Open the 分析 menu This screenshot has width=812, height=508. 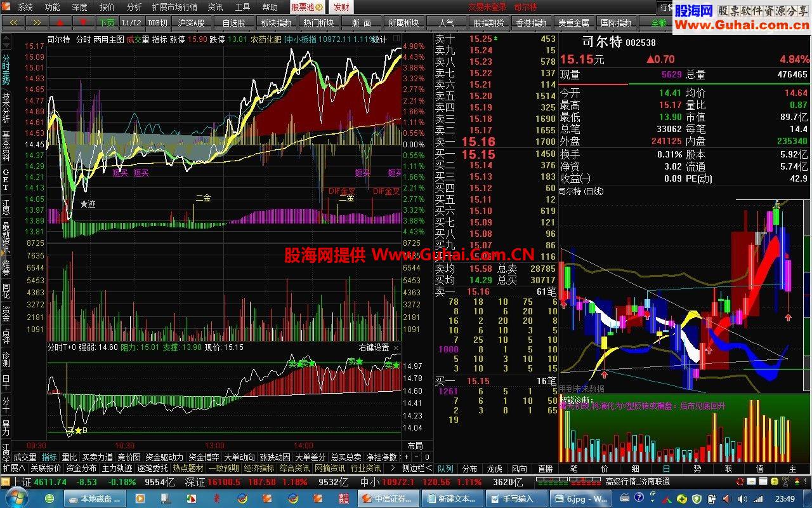click(134, 7)
